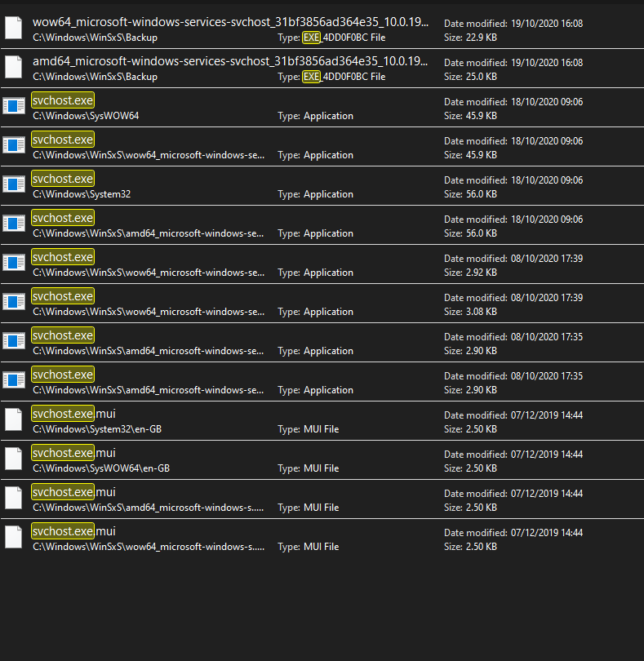Click the C:\Windows\System32\en-GB path text
This screenshot has width=644, height=661.
97,429
